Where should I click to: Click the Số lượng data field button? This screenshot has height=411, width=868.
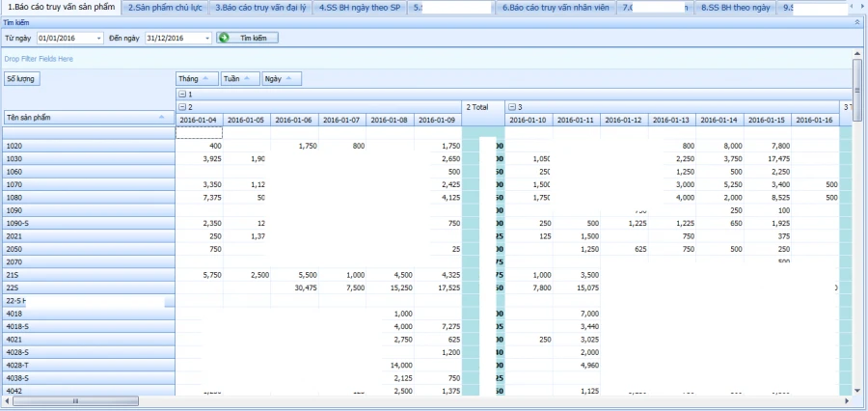click(x=22, y=79)
